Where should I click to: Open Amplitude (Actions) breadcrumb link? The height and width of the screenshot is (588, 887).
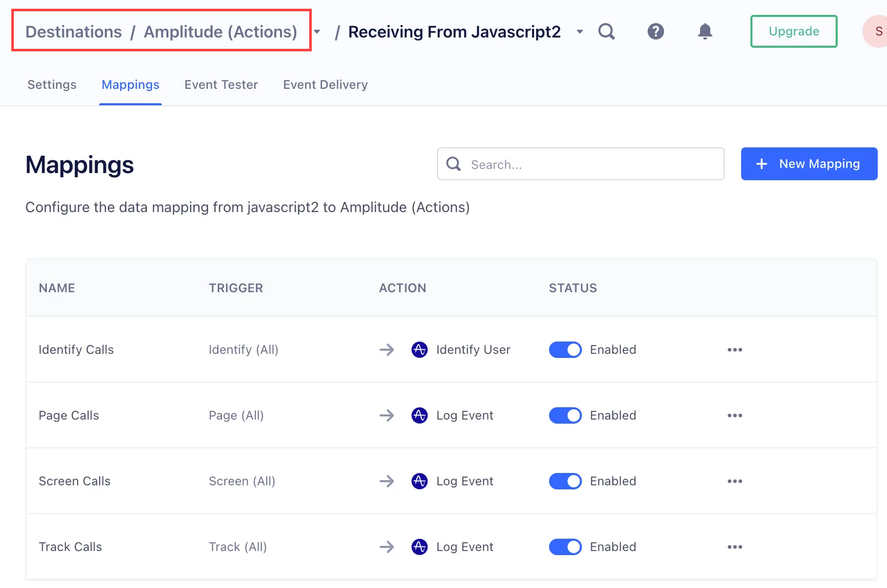point(220,32)
